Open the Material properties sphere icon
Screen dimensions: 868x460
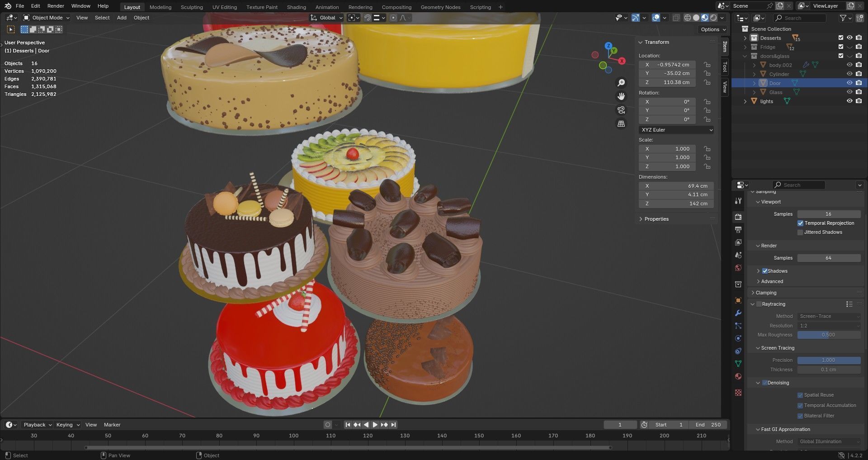(738, 376)
